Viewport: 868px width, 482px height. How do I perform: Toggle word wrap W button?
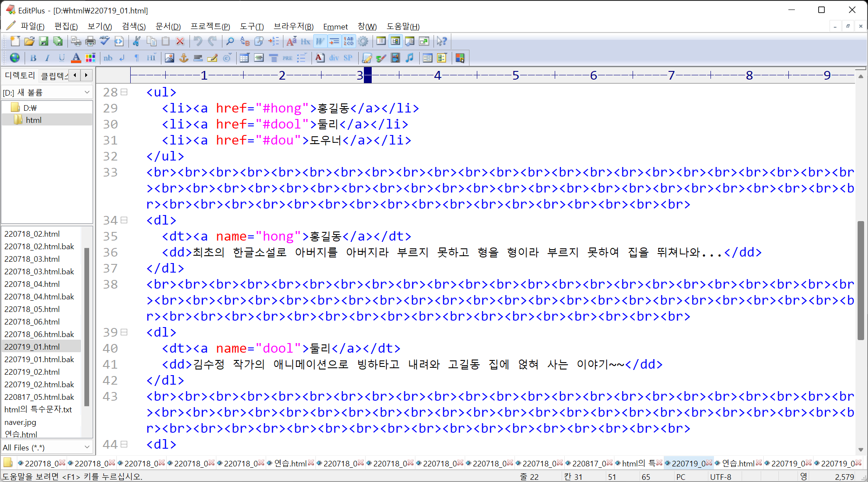[320, 41]
